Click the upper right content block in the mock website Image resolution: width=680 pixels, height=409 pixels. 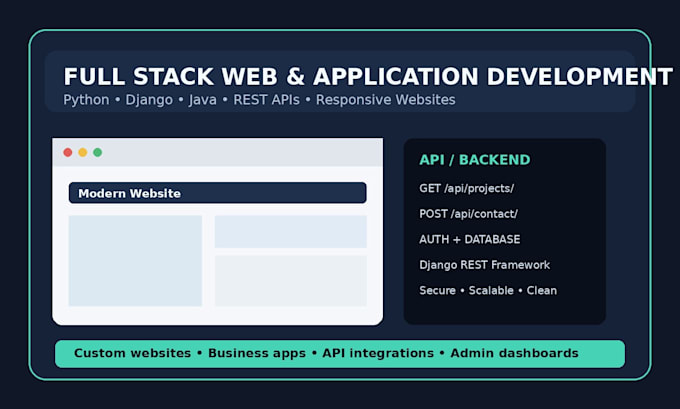pyautogui.click(x=291, y=232)
